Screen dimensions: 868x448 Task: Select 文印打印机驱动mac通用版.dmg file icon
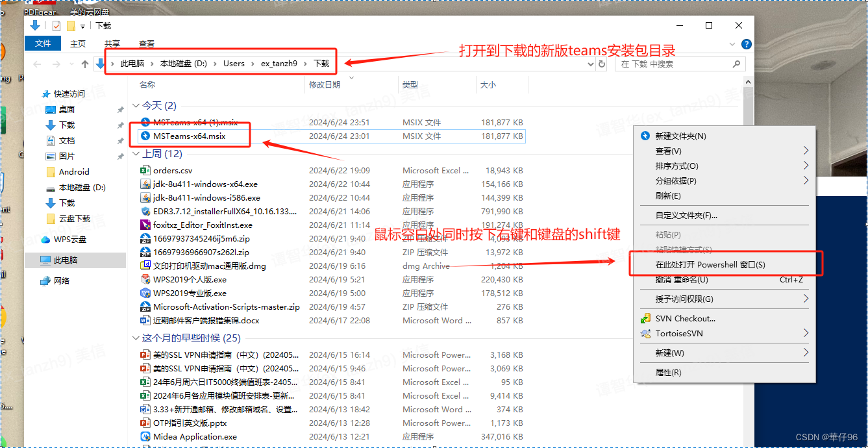[145, 266]
